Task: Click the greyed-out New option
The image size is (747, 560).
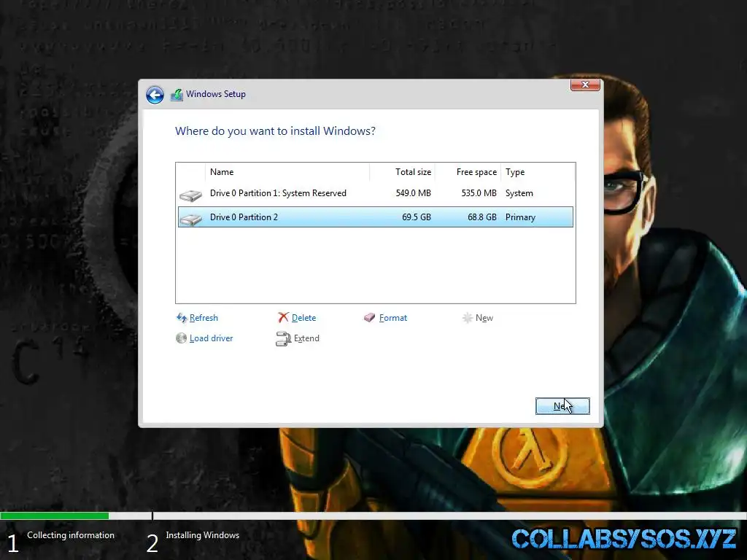Action: tap(484, 318)
